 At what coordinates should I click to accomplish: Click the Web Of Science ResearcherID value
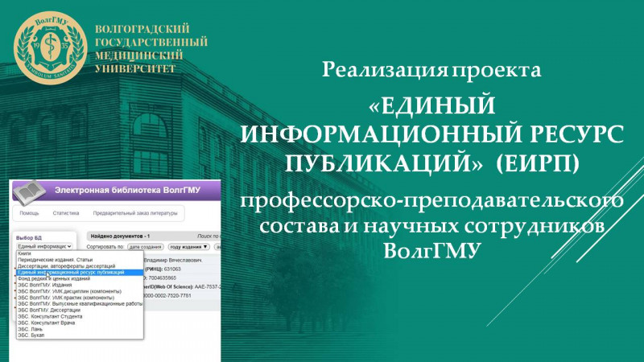click(x=208, y=287)
